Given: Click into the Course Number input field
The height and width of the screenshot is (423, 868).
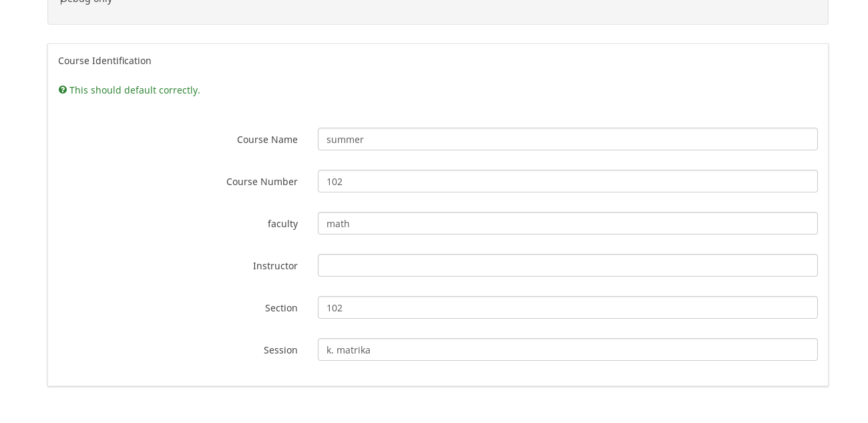Looking at the screenshot, I should point(568,181).
